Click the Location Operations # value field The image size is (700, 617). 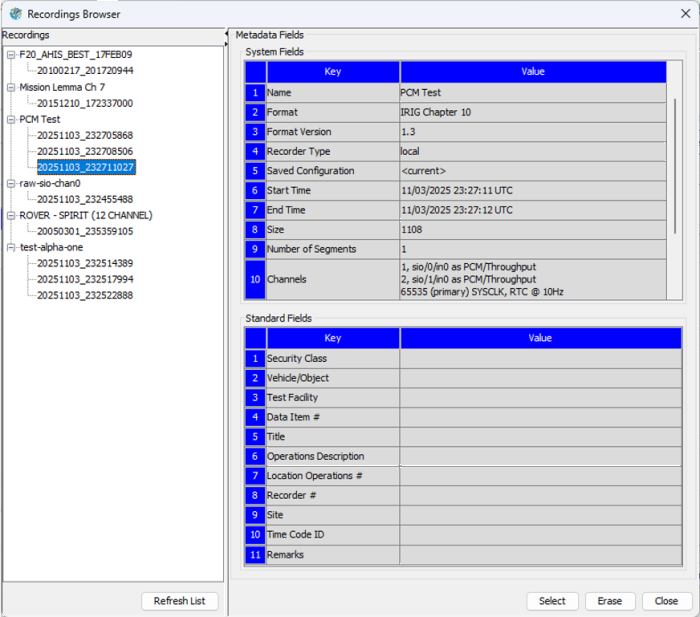point(541,476)
